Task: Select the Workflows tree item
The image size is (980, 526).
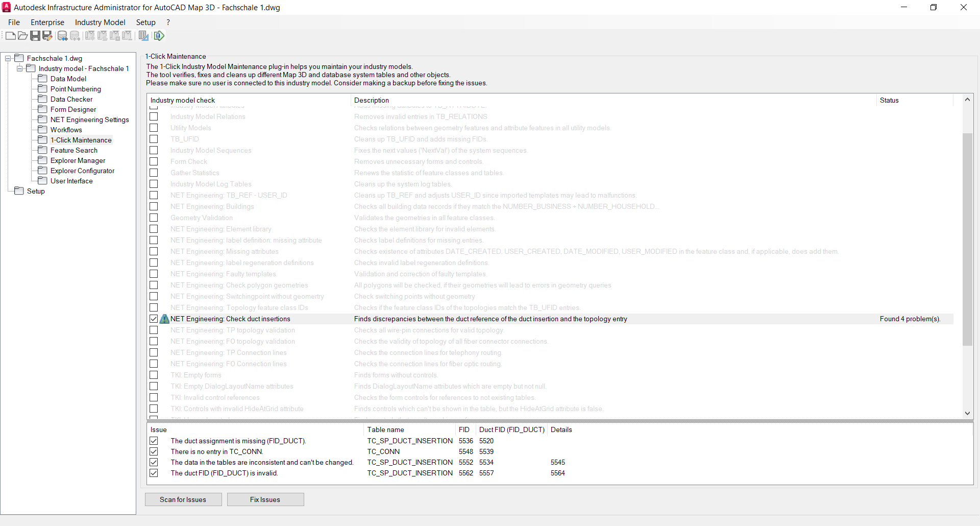Action: coord(66,130)
